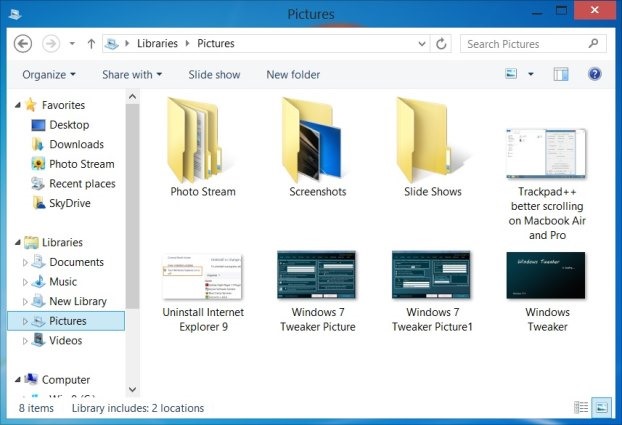Start the Slide show
This screenshot has width=622, height=425.
pyautogui.click(x=214, y=75)
